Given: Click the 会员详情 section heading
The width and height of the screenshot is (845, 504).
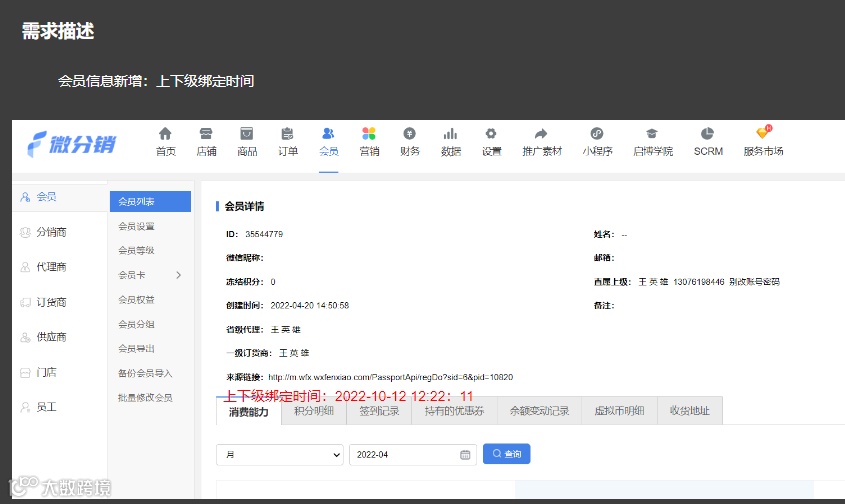Looking at the screenshot, I should (244, 206).
